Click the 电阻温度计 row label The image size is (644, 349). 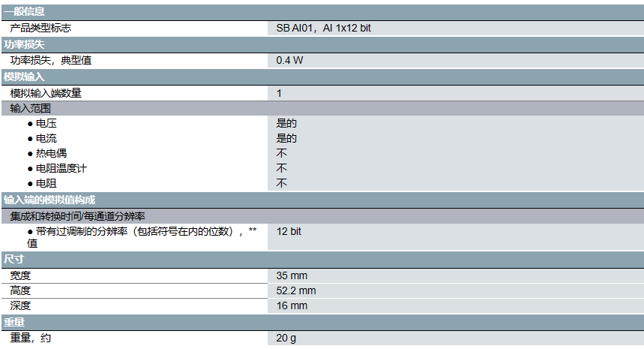[x=61, y=168]
